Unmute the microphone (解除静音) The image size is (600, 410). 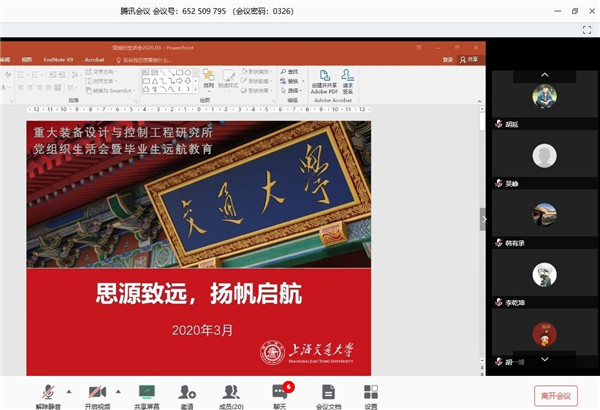[x=46, y=393]
